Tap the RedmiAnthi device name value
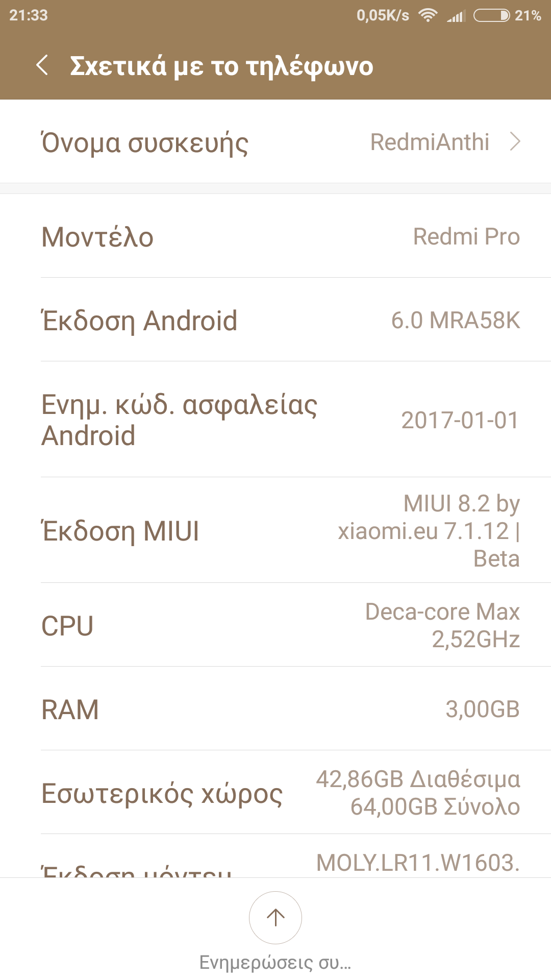The width and height of the screenshot is (551, 980). [x=430, y=142]
